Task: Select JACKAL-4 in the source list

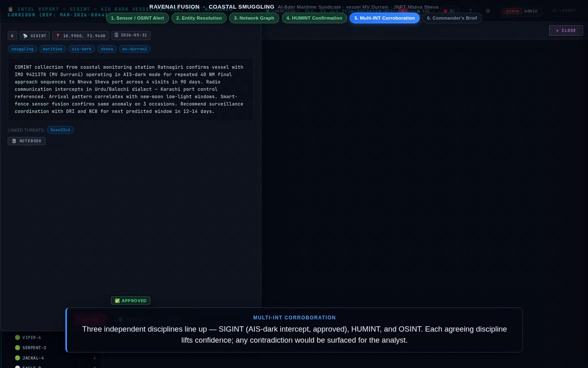Action: pos(33,358)
